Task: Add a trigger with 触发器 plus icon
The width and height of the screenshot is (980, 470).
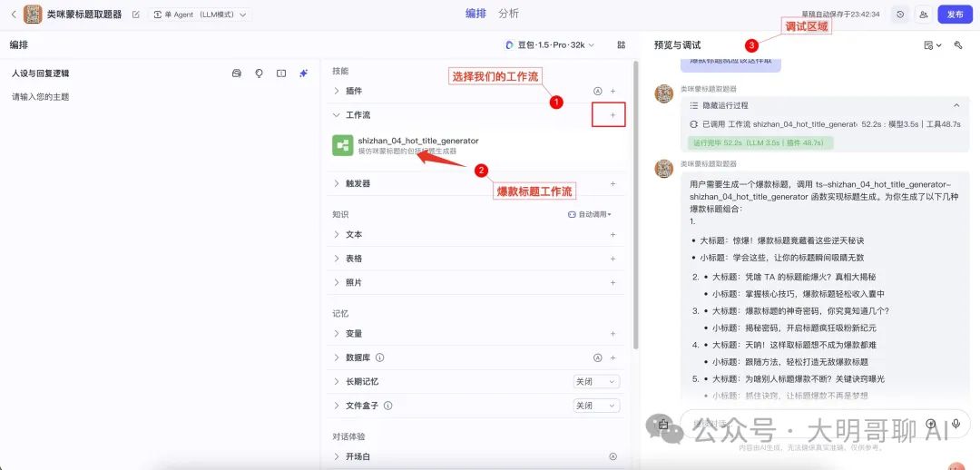Action: [x=613, y=184]
